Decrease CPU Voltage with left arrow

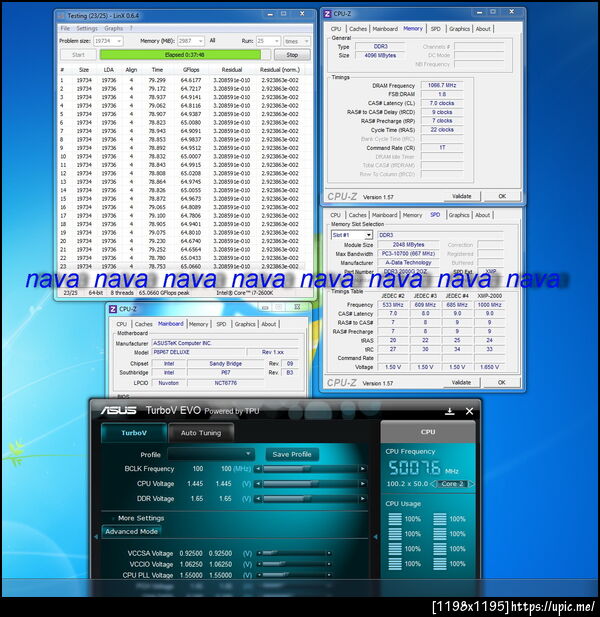258,484
